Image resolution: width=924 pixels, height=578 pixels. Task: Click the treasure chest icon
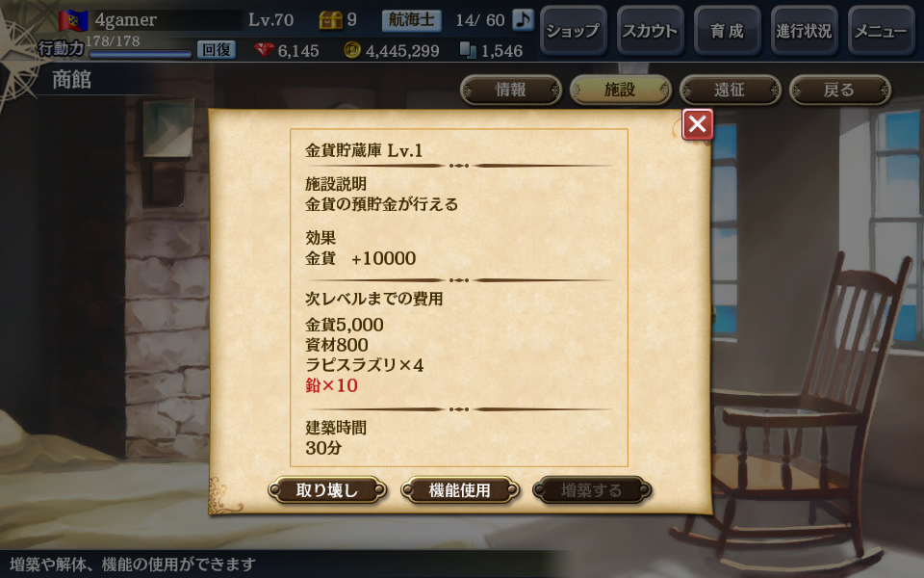click(330, 20)
